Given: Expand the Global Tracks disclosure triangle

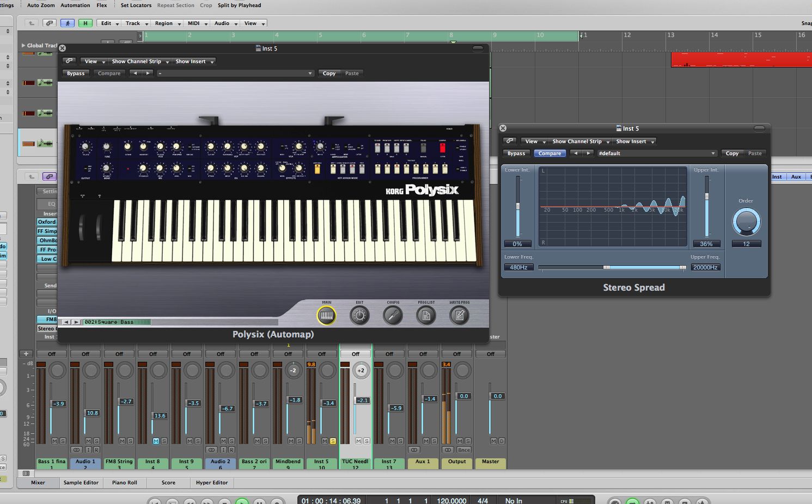Looking at the screenshot, I should (x=23, y=46).
